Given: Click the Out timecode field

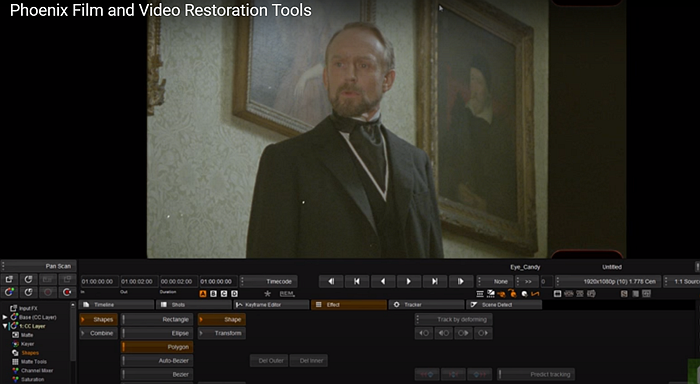Looking at the screenshot, I should click(x=139, y=281).
